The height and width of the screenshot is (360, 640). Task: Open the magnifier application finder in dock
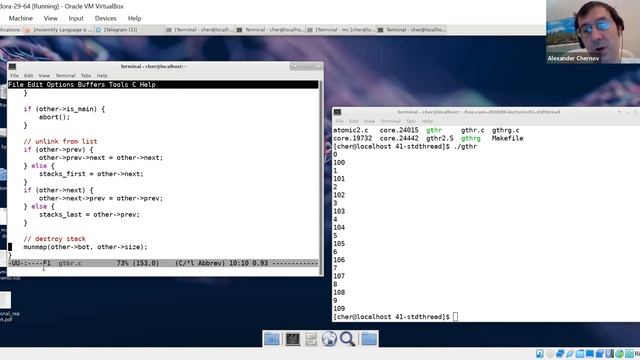[348, 339]
